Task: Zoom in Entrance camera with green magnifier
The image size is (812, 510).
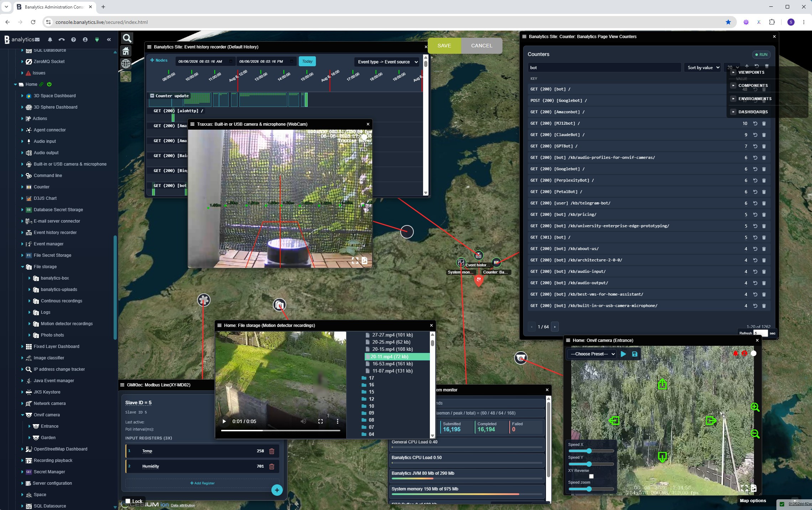Action: (755, 407)
